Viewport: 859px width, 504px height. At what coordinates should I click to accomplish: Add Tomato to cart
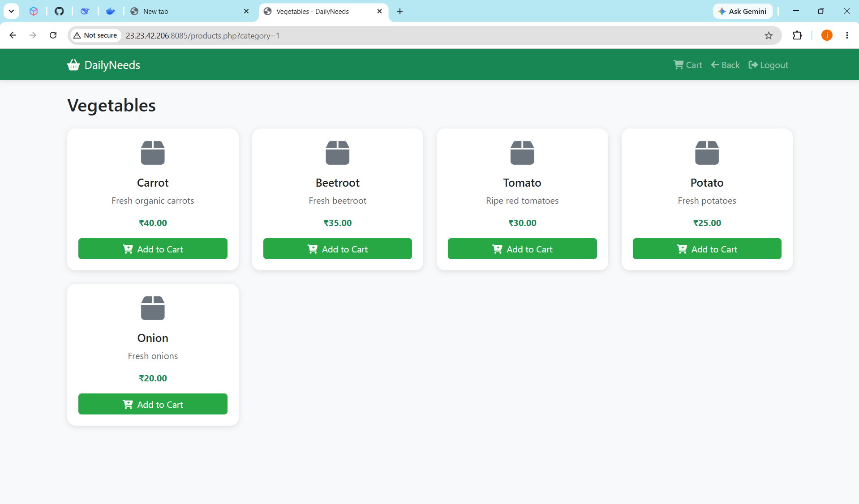click(522, 249)
